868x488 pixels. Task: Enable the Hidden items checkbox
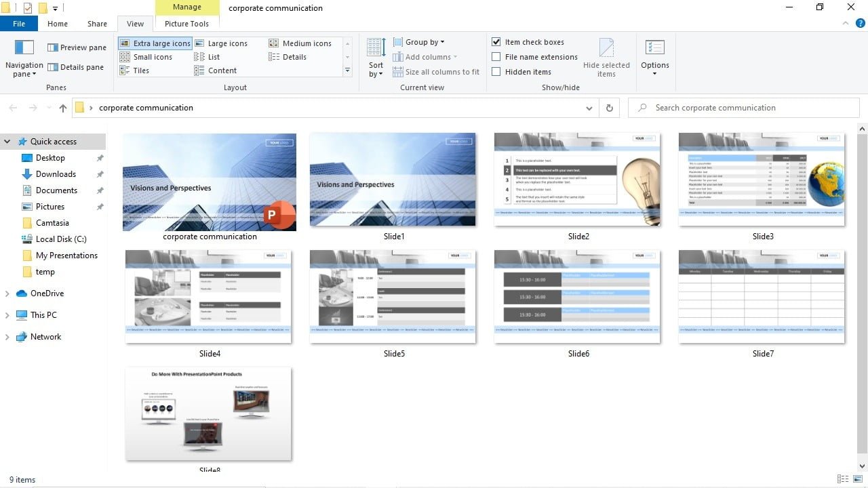click(x=496, y=72)
